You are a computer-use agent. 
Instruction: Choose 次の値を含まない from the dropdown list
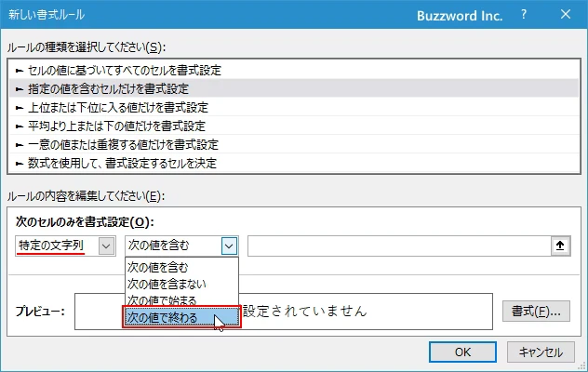[181, 284]
